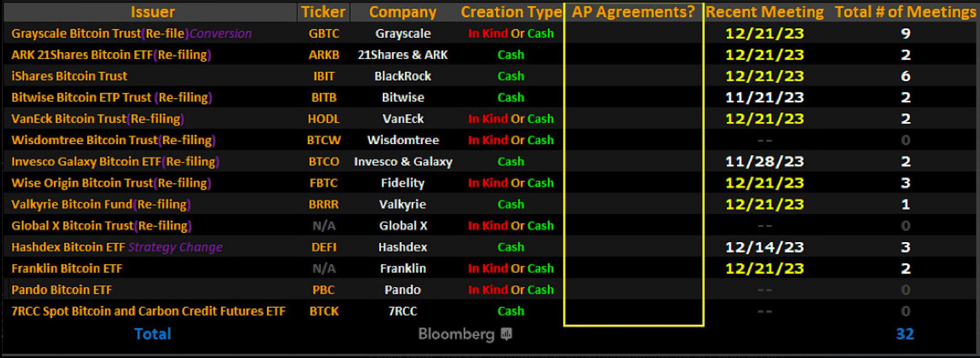Click the 7RCC Spot Bitcoin and Carbon Credit issuer
Screen dimensions: 980x358
pos(148,311)
